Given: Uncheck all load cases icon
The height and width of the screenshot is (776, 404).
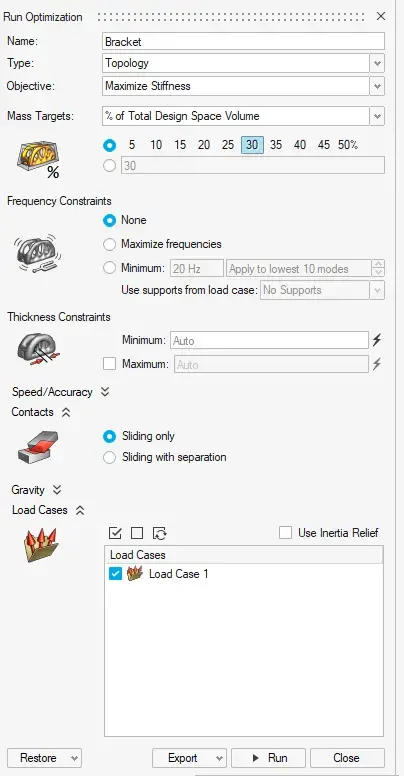Looking at the screenshot, I should [x=137, y=533].
